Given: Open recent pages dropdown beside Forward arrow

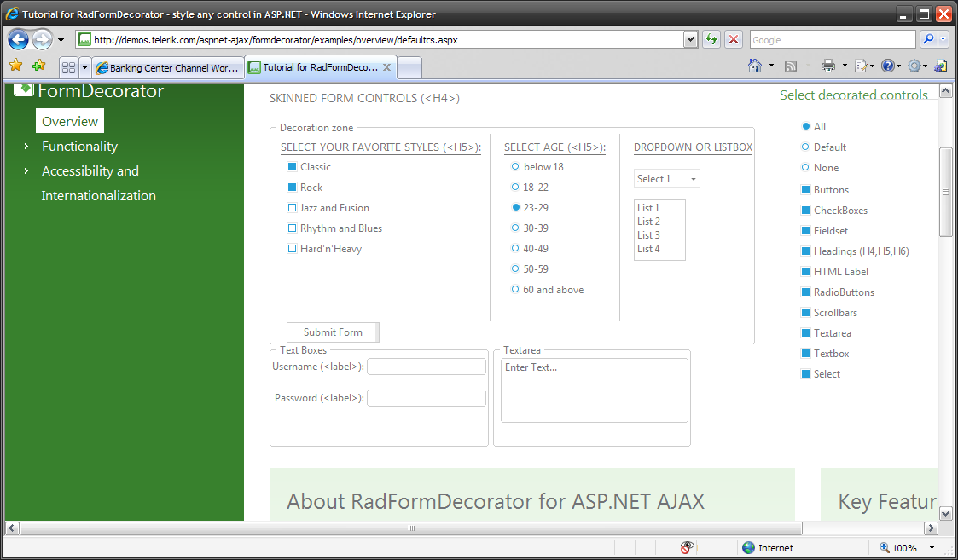Looking at the screenshot, I should 61,40.
